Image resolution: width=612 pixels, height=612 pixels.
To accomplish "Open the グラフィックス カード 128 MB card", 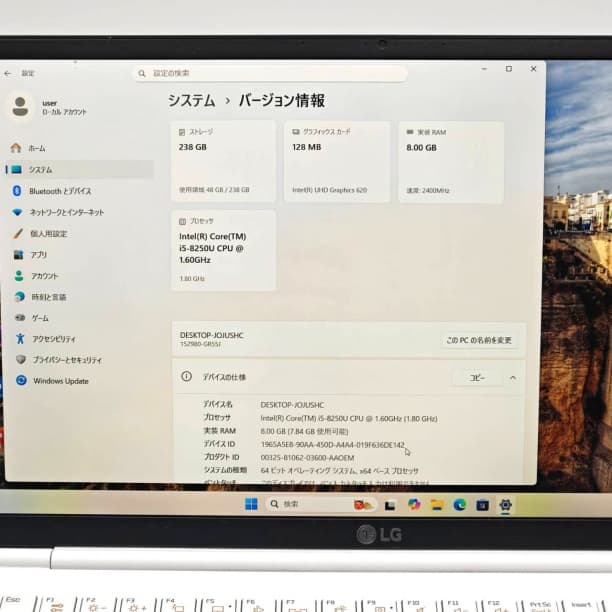I will 337,162.
